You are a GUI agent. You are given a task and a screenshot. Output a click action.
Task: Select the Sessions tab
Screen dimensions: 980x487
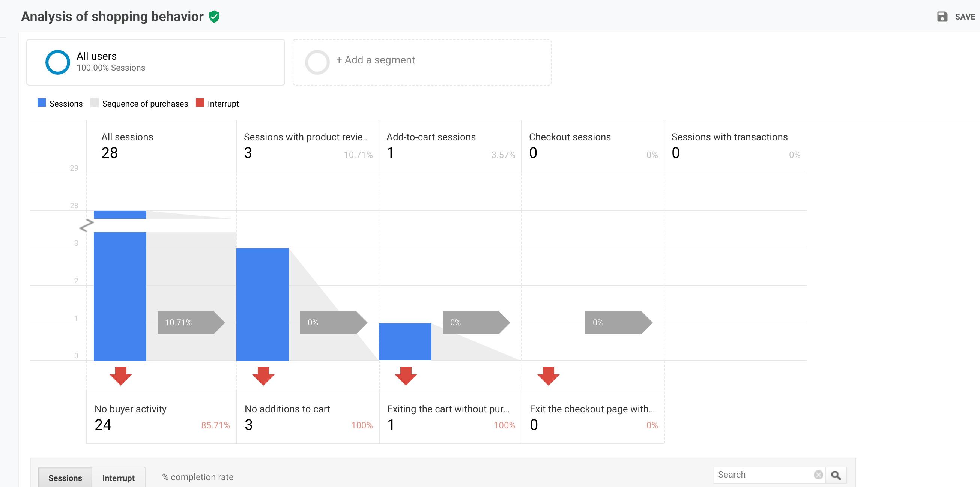click(x=65, y=478)
